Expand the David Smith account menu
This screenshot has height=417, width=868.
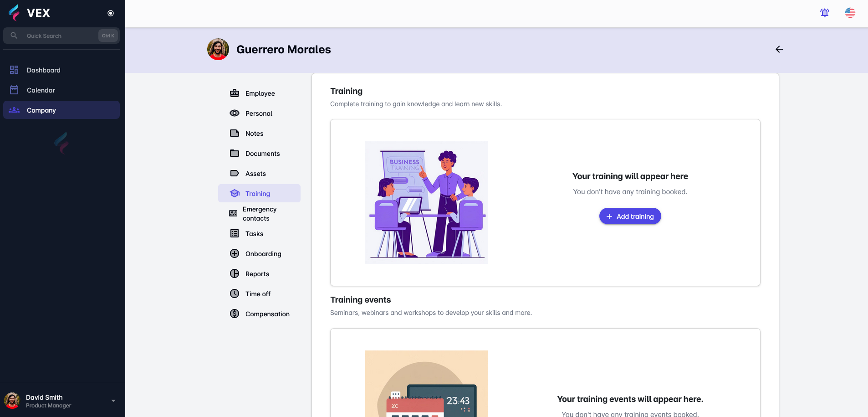112,400
